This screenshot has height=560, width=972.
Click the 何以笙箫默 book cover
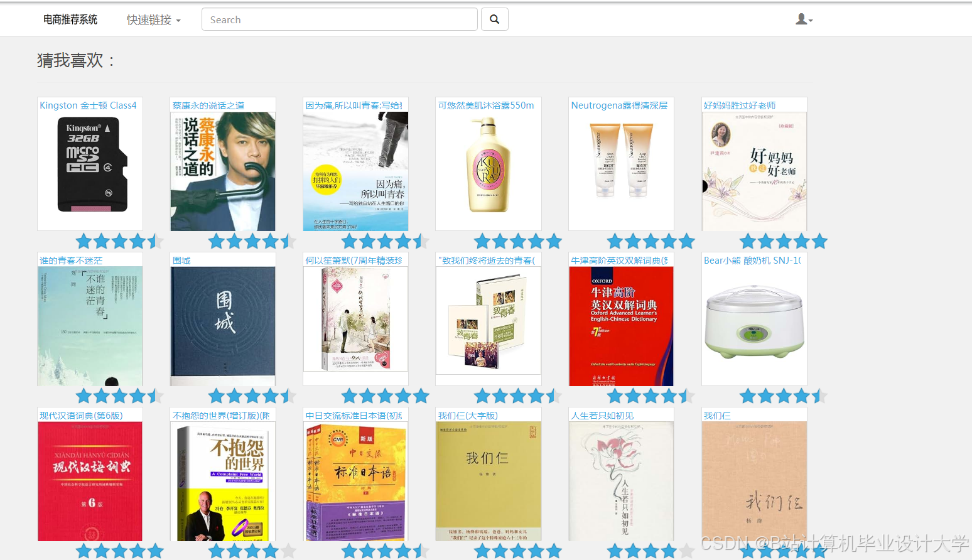[x=356, y=319]
